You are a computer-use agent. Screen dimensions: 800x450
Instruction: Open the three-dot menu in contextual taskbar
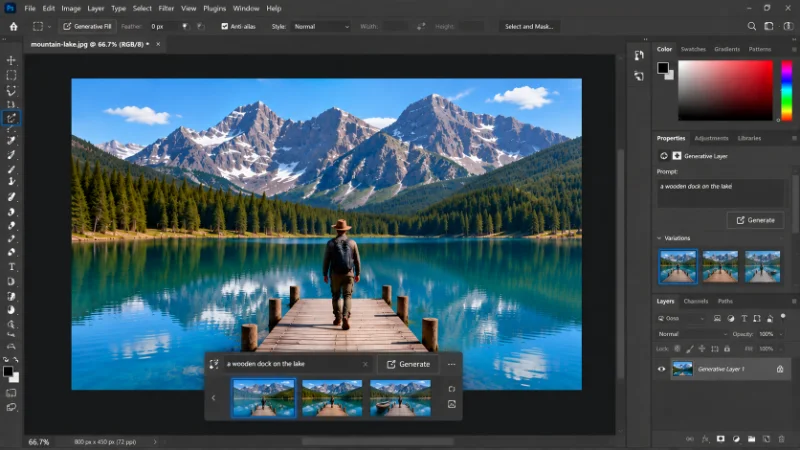point(452,364)
